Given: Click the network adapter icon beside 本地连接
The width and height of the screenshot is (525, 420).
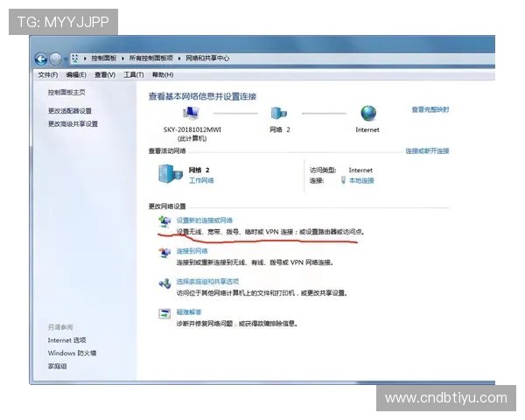Looking at the screenshot, I should [x=343, y=180].
